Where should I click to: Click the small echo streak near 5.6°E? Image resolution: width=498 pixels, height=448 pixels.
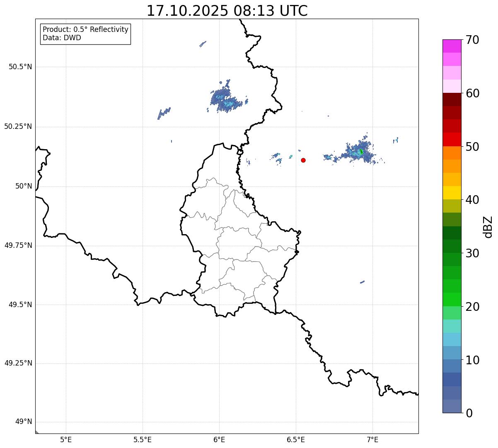tap(164, 113)
